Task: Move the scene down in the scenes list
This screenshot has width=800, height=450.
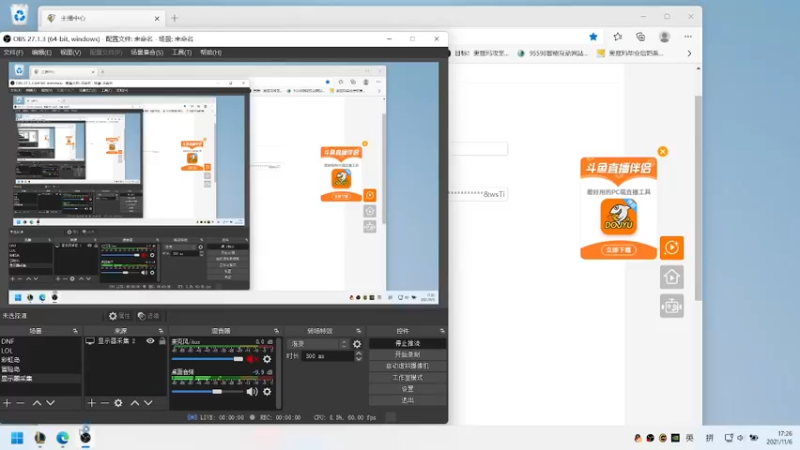Action: point(51,403)
